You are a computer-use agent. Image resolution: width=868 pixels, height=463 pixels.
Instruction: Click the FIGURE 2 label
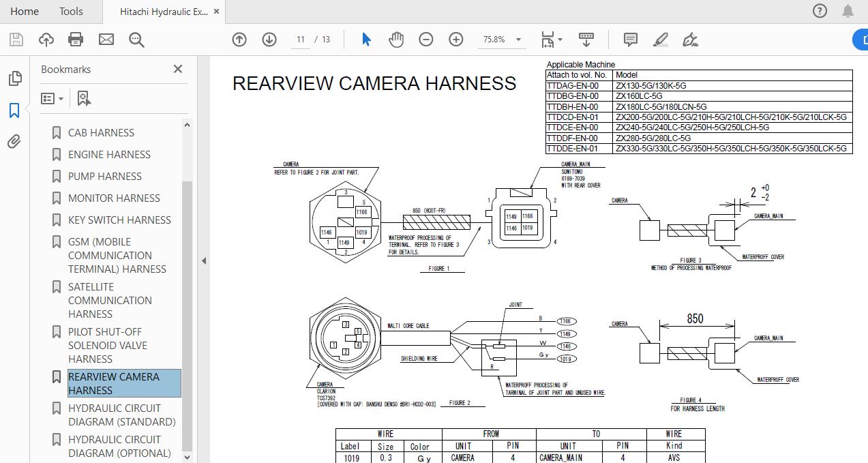460,403
